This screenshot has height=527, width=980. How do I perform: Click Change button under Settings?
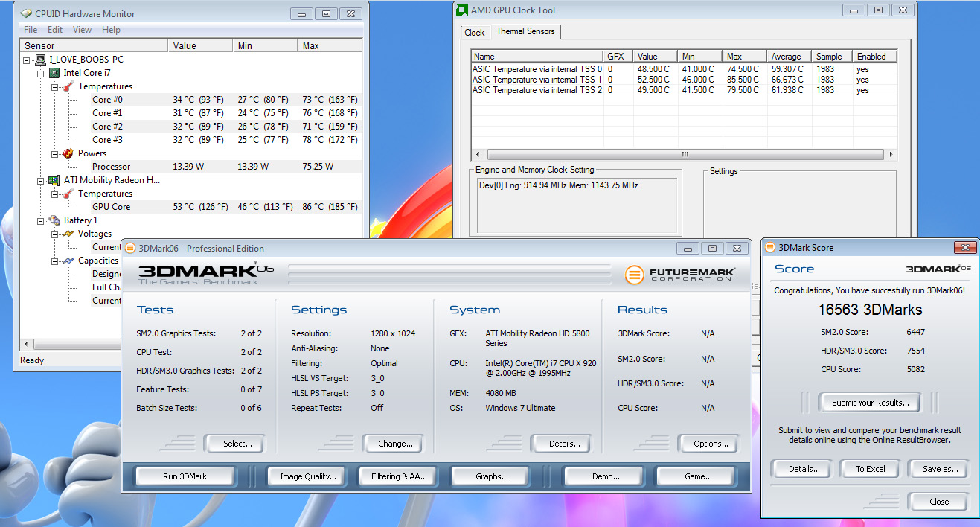[x=395, y=444]
